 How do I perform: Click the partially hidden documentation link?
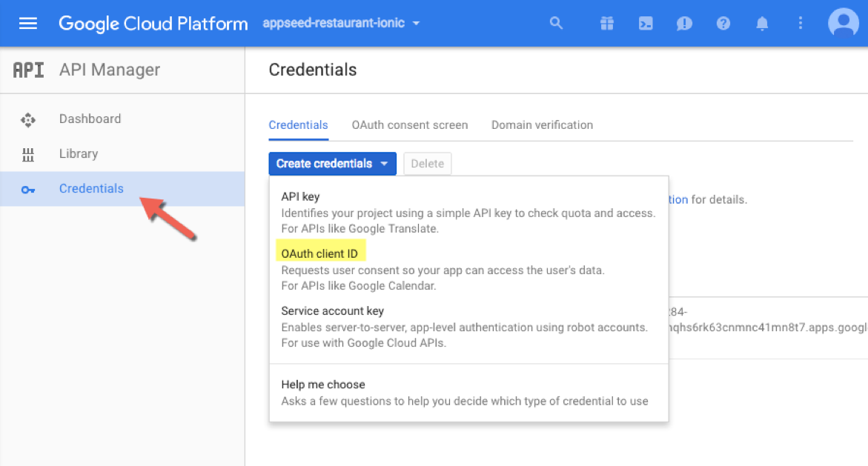click(678, 199)
